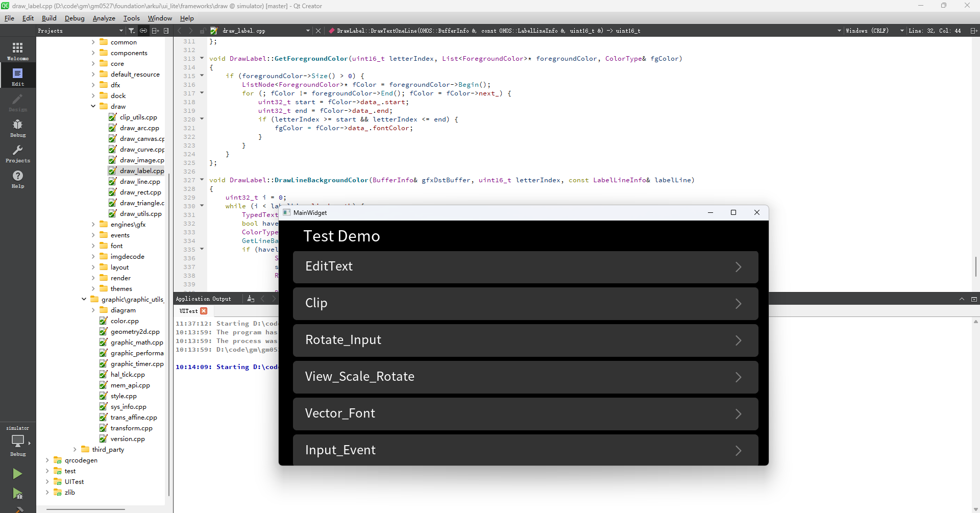Close the UITest output tab

[204, 311]
